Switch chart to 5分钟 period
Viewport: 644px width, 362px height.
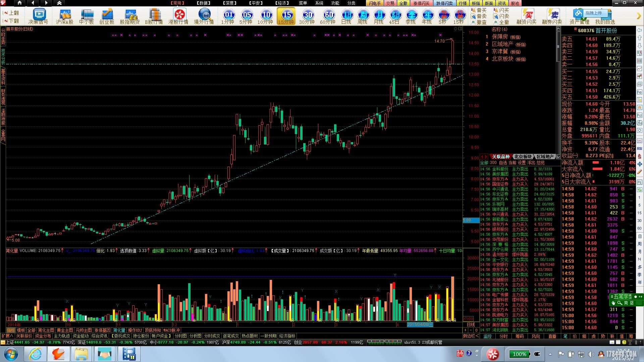click(246, 16)
